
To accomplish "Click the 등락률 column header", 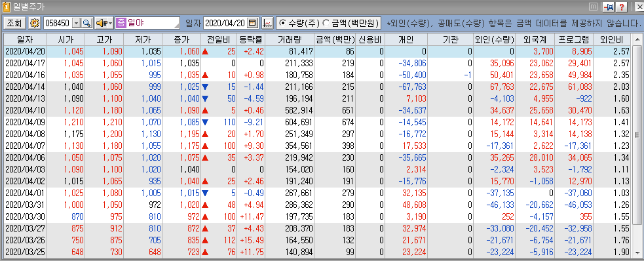I will pyautogui.click(x=251, y=40).
